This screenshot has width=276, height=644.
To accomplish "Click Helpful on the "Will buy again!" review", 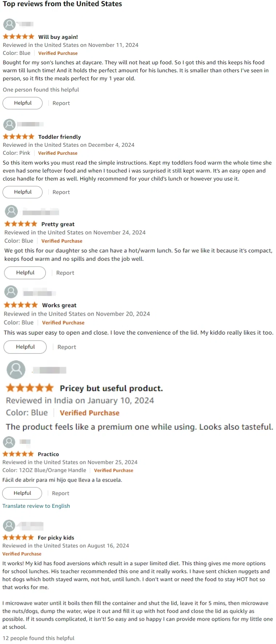I will coord(22,103).
